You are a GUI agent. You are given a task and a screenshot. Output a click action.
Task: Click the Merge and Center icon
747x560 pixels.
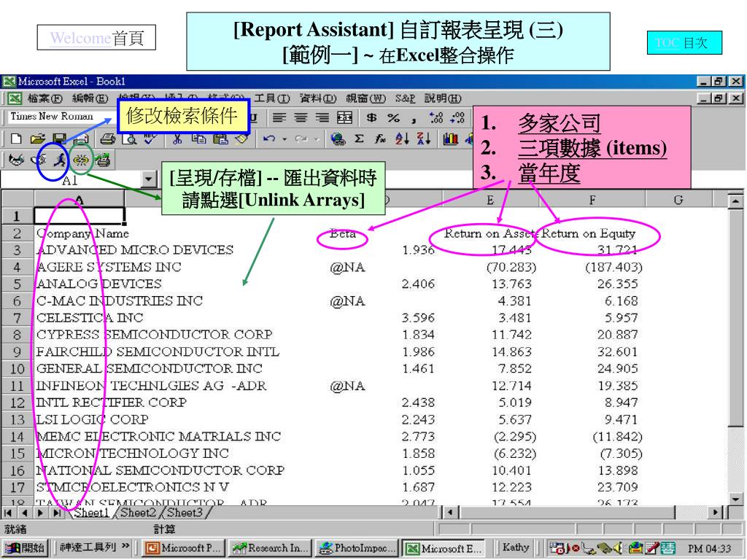pyautogui.click(x=344, y=117)
